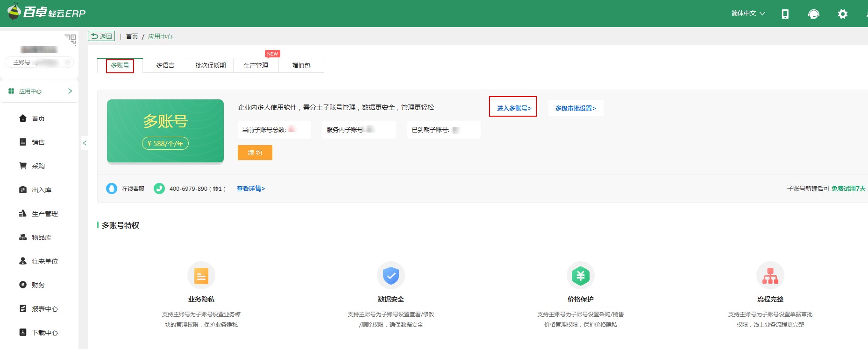Switch to the 生产管理 tab
The width and height of the screenshot is (868, 349).
256,65
